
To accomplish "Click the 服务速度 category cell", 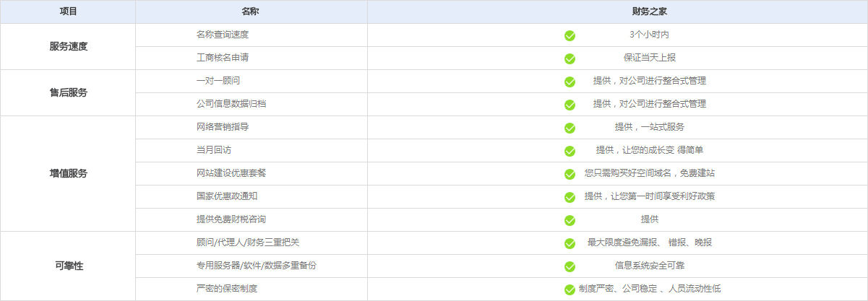I will (68, 46).
